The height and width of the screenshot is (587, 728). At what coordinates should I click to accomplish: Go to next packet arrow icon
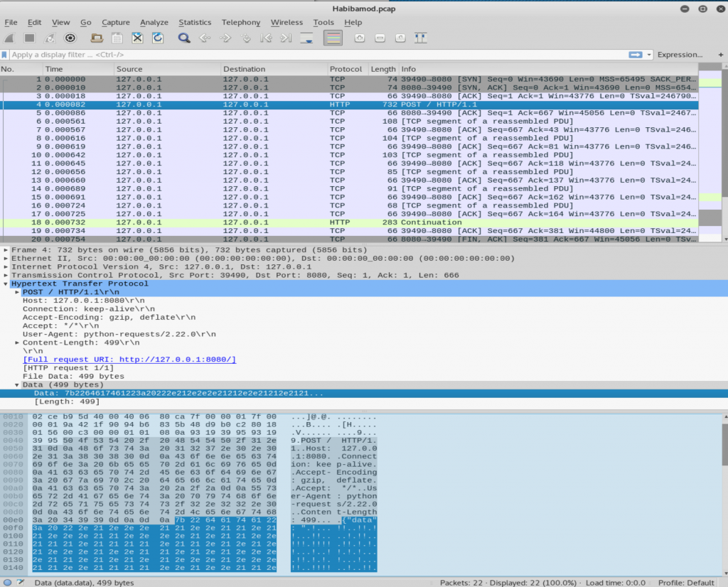[x=225, y=38]
